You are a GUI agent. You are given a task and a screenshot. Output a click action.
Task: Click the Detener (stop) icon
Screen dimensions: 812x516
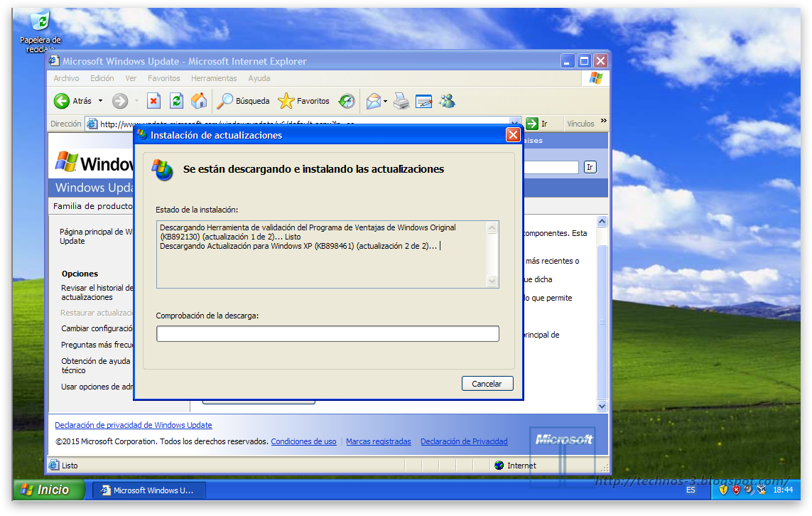tap(153, 101)
